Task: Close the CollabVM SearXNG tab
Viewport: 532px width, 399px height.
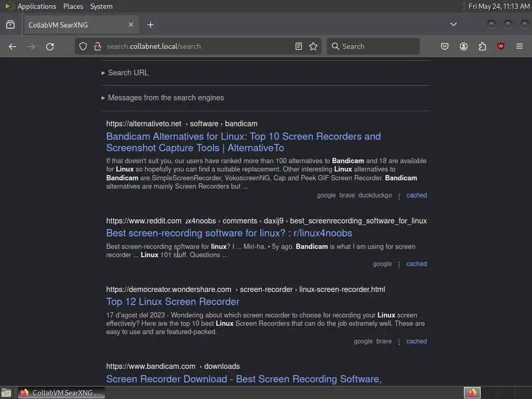Action: coord(130,24)
